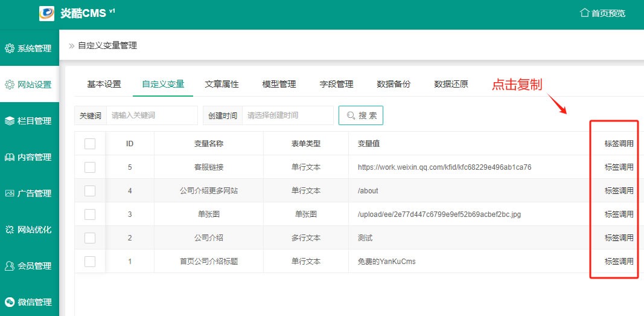
Task: Open the 基本设置 tab
Action: [104, 84]
